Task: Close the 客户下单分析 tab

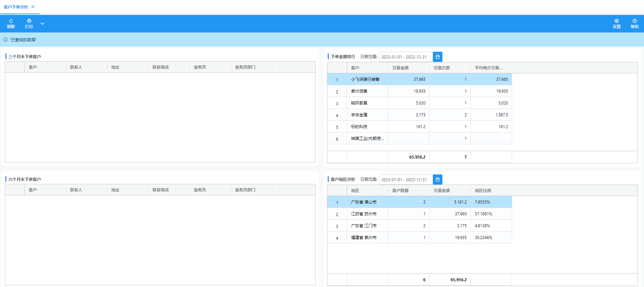Action: pos(33,7)
